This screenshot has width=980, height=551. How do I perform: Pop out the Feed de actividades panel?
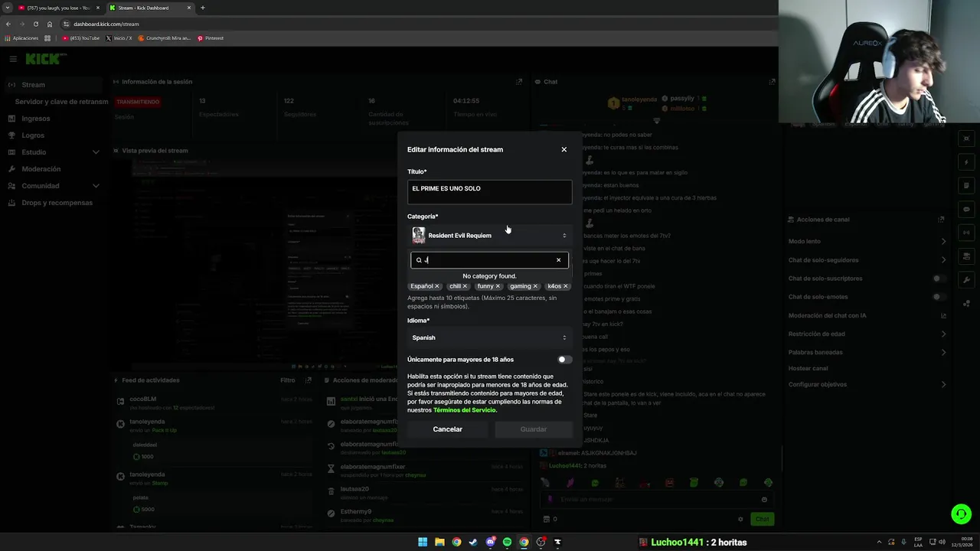309,380
